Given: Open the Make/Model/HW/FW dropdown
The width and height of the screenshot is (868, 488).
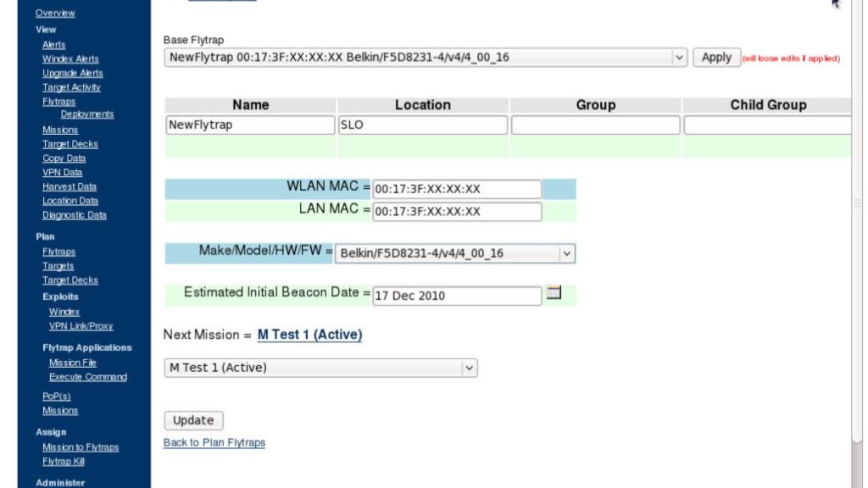Looking at the screenshot, I should [x=455, y=253].
